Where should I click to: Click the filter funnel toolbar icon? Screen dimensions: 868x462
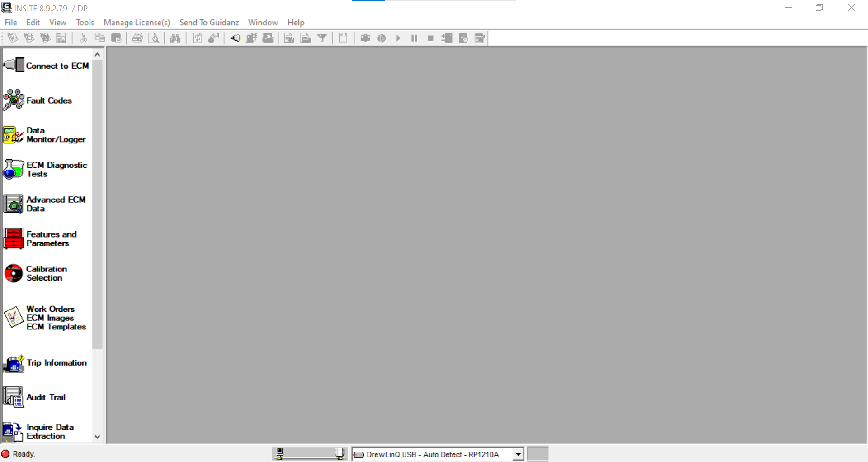click(322, 38)
